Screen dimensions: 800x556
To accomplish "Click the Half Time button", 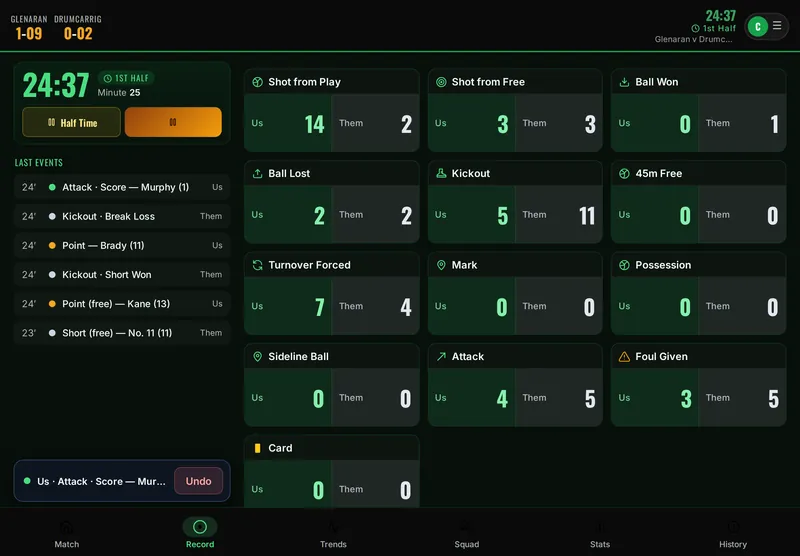I will 71,122.
